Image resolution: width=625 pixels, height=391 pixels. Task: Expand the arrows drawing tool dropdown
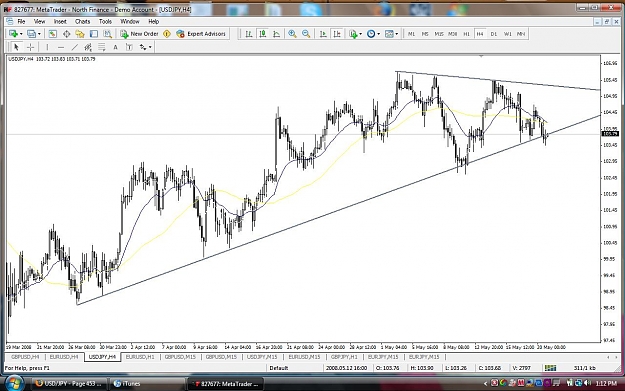[x=150, y=47]
